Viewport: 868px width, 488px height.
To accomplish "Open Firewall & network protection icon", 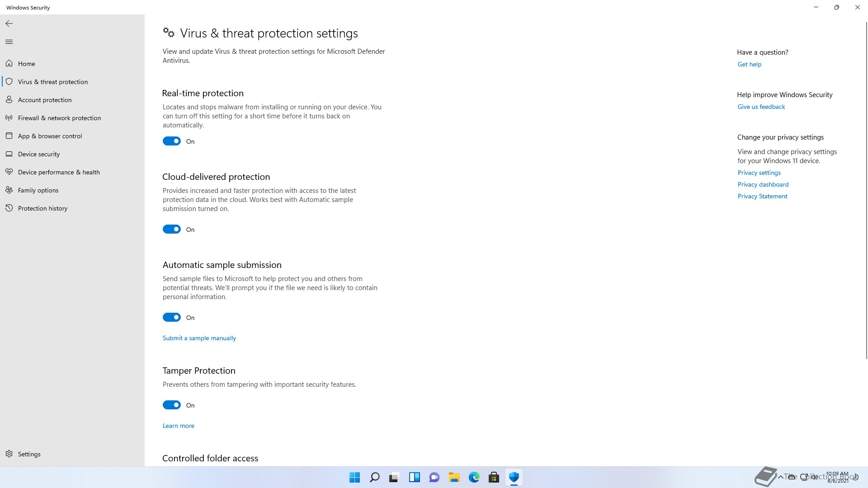I will (x=9, y=117).
